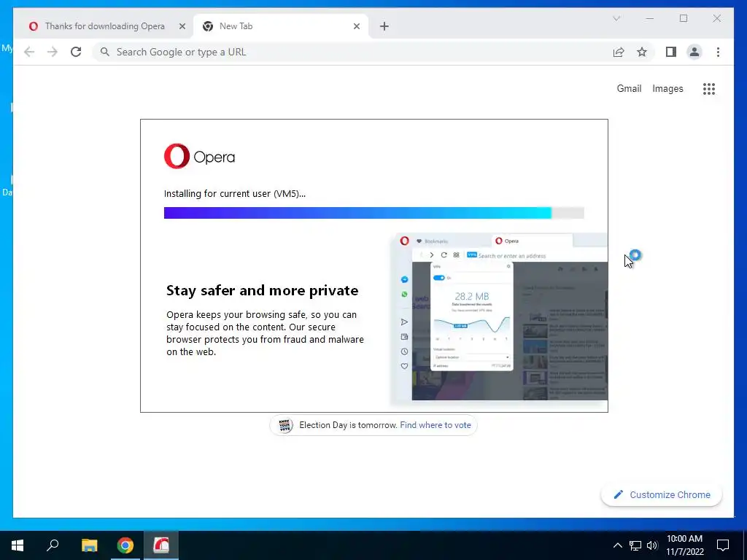Click the Stay safer and more private heading
Screen dimensions: 747x560
pyautogui.click(x=262, y=290)
